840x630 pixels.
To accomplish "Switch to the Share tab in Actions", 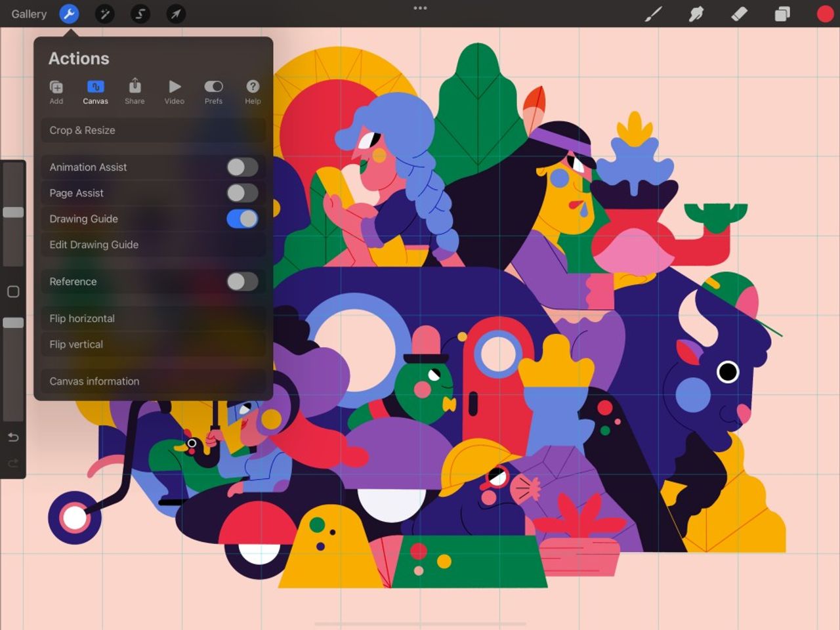I will coord(135,91).
